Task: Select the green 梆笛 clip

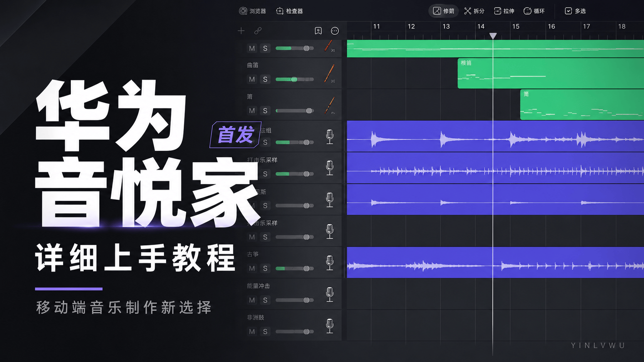Action: pyautogui.click(x=551, y=73)
